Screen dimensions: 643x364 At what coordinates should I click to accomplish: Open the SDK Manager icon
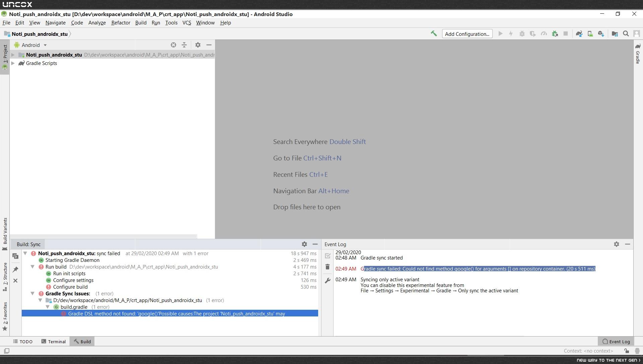[601, 34]
